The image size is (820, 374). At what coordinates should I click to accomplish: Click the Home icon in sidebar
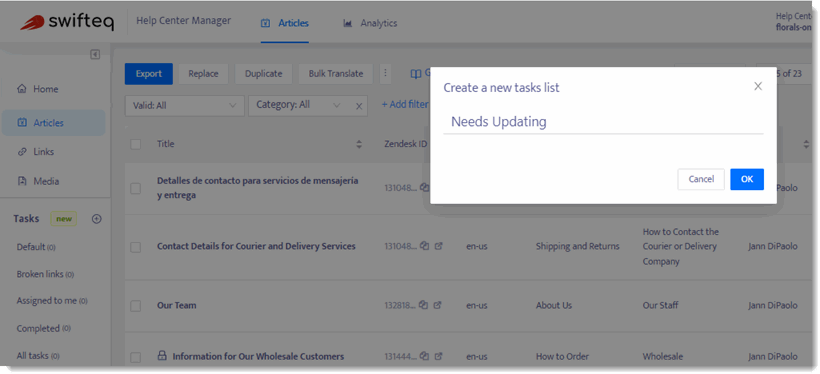click(x=22, y=89)
